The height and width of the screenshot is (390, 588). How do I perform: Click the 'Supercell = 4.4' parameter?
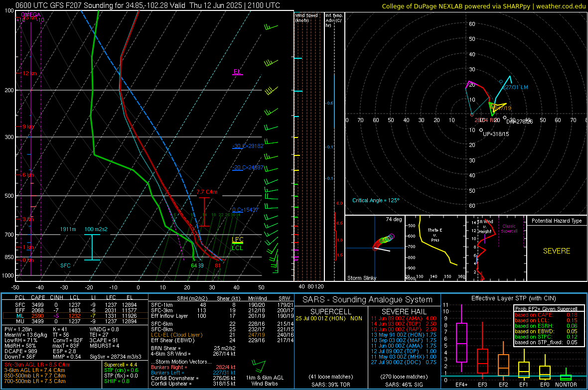pos(121,365)
